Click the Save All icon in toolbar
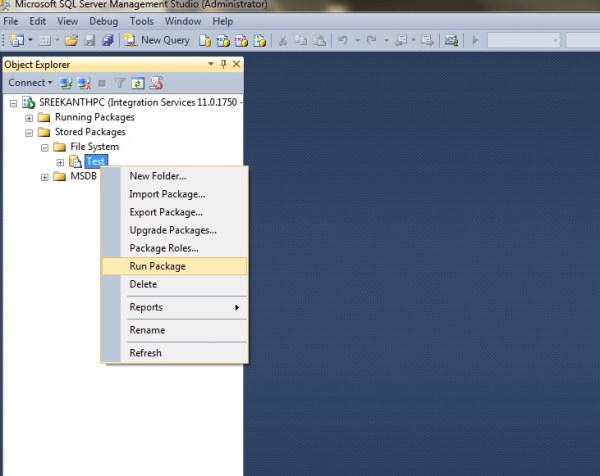Viewport: 600px width, 476px height. click(106, 40)
